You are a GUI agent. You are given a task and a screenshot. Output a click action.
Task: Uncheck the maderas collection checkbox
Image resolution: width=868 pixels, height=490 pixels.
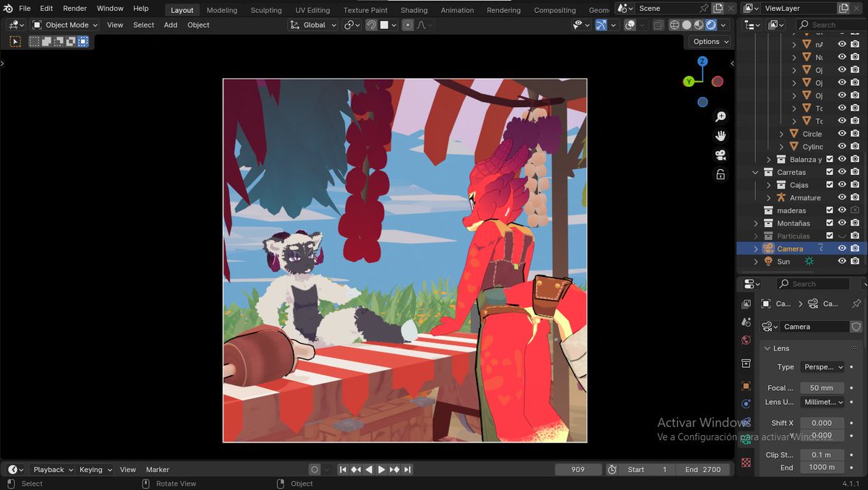[x=830, y=210]
